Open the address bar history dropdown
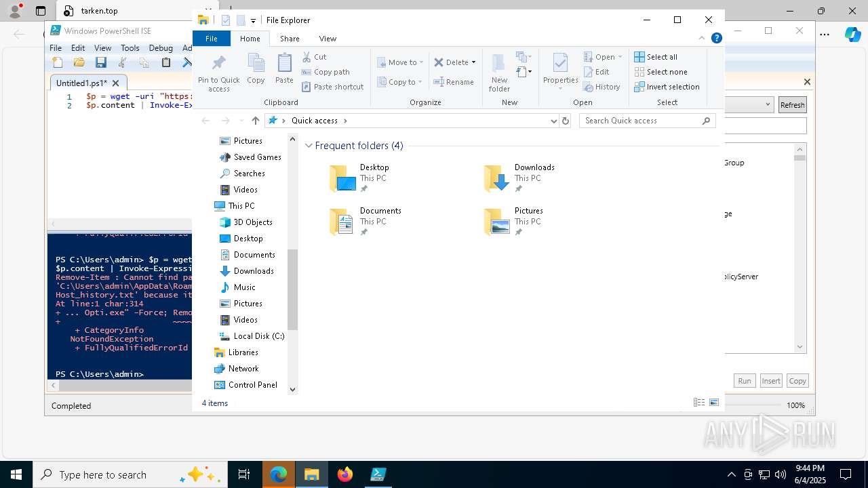 point(554,121)
